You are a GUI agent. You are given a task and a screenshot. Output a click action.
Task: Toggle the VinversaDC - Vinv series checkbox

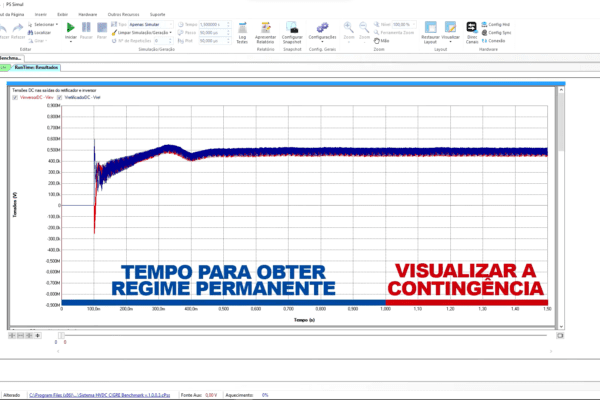(16, 99)
